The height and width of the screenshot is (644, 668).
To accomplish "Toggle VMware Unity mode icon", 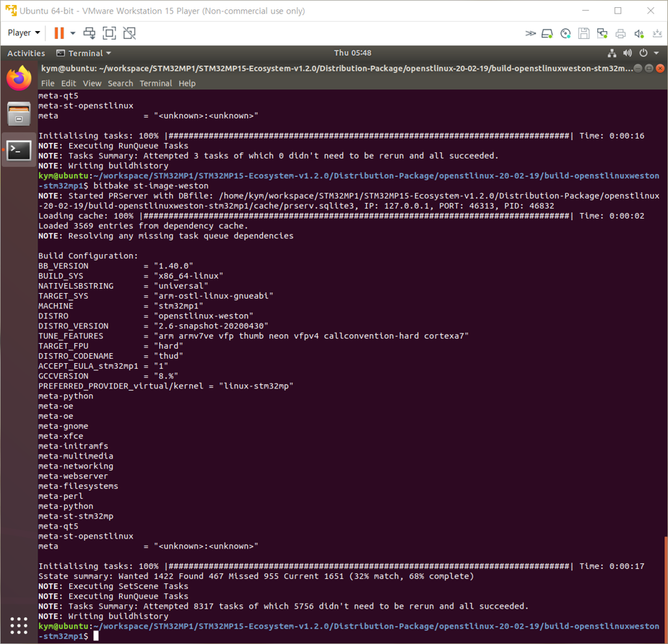I will pos(129,33).
